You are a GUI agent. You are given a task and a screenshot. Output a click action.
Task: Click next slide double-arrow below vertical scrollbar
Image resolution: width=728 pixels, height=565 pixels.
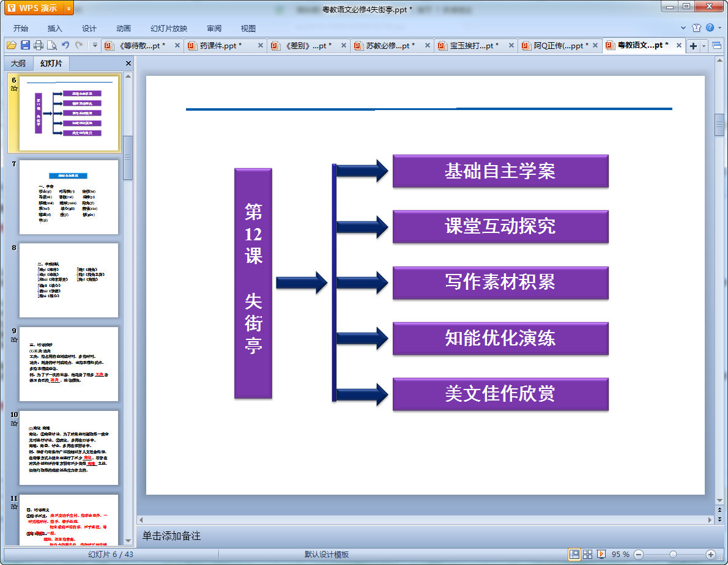coord(719,520)
